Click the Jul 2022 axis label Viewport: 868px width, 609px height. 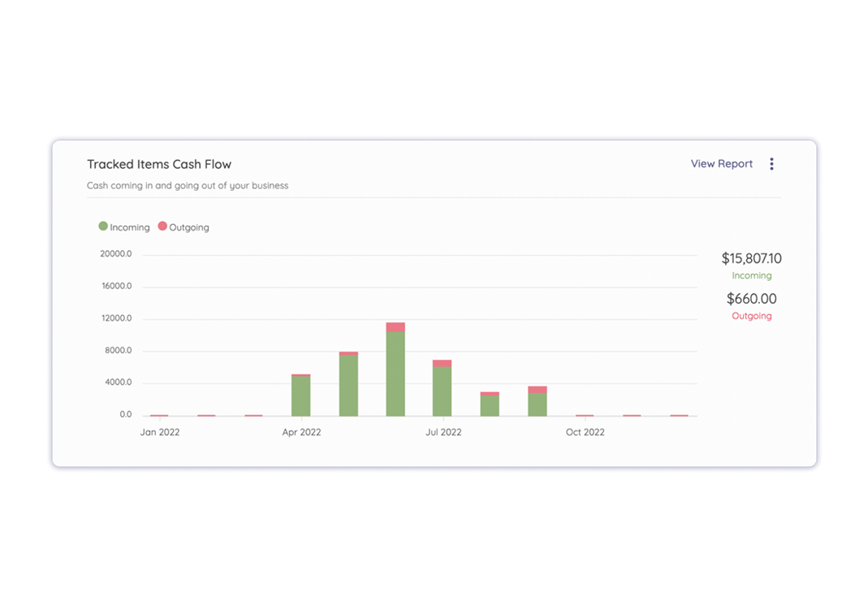[443, 432]
